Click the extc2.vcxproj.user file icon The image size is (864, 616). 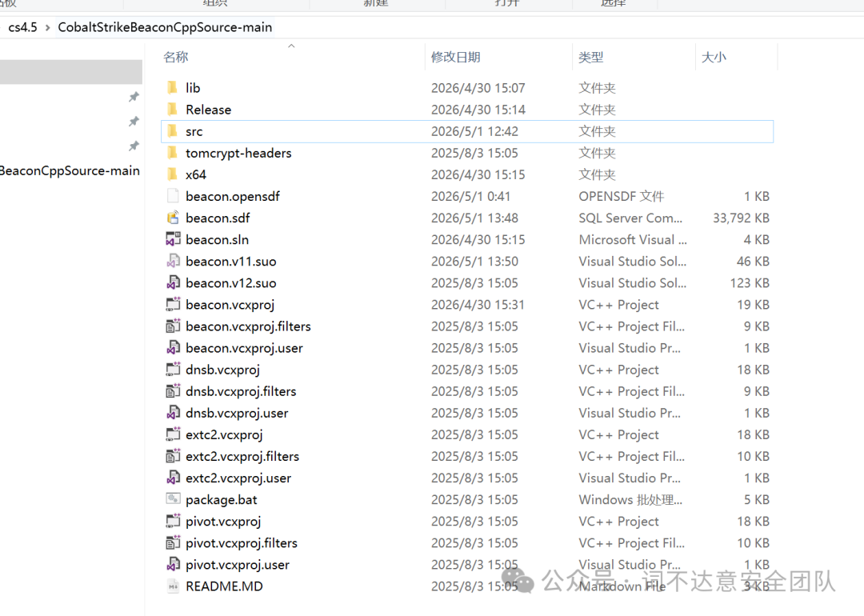point(173,478)
